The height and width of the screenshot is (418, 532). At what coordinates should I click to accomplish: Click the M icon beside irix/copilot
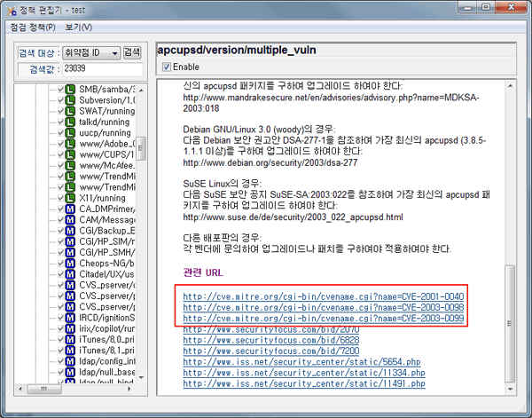pos(70,328)
